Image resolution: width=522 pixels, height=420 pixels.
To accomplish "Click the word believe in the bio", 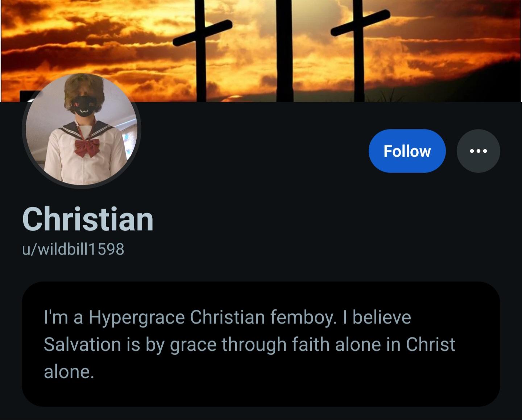I will [381, 317].
